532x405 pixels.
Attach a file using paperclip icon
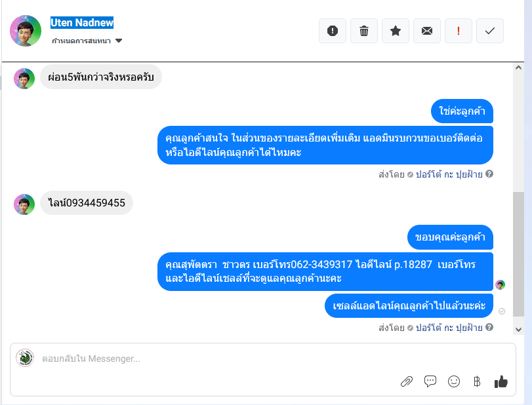tap(407, 381)
